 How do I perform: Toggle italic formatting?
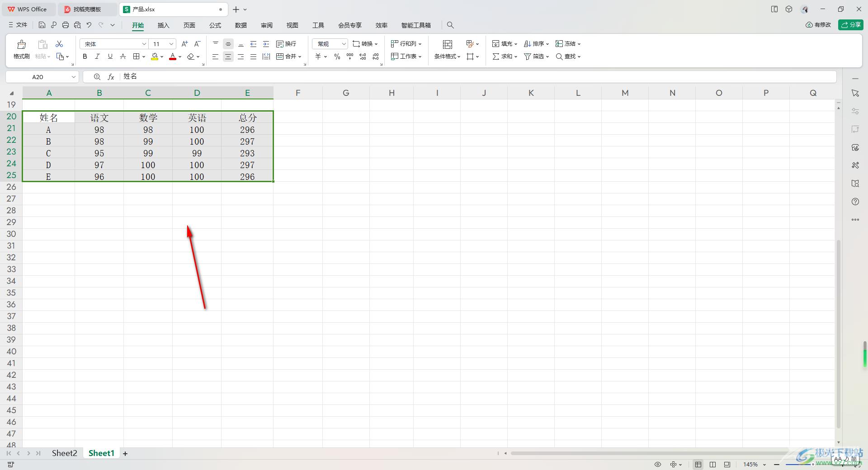(97, 56)
